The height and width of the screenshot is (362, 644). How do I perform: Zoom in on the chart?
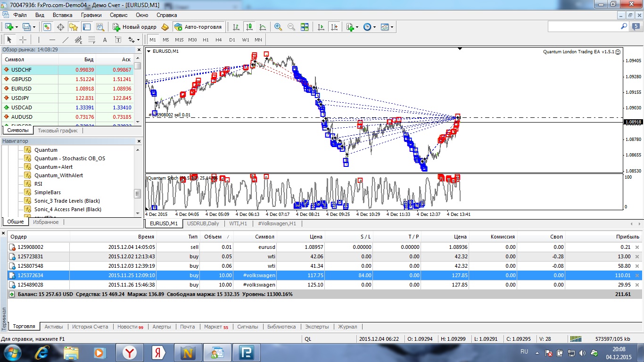(x=278, y=27)
